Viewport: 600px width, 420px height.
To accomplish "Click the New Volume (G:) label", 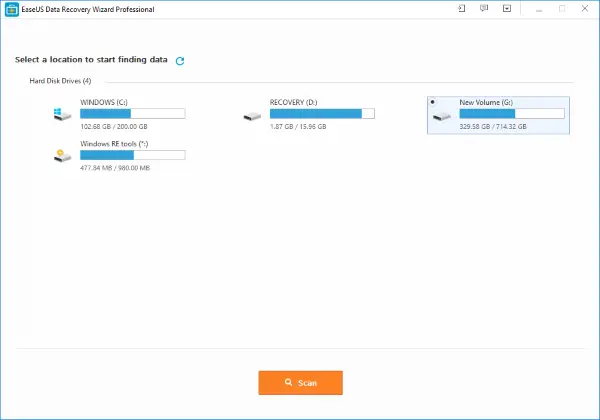I will pos(486,102).
